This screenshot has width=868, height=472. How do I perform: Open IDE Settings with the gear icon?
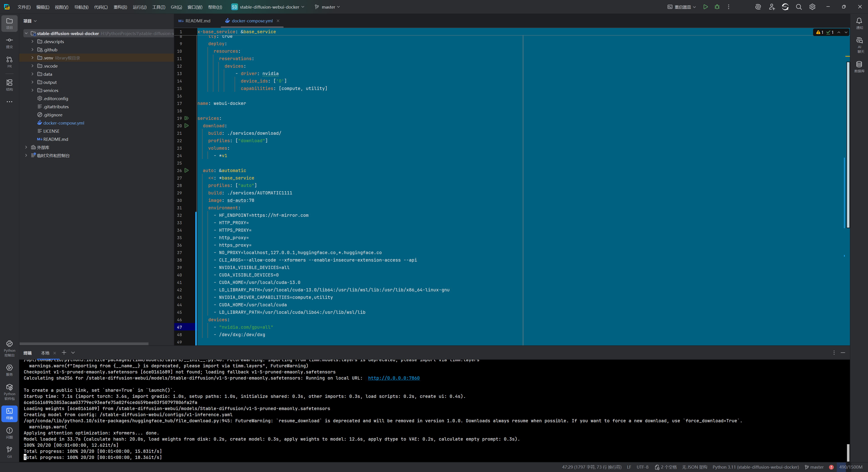[x=812, y=7]
